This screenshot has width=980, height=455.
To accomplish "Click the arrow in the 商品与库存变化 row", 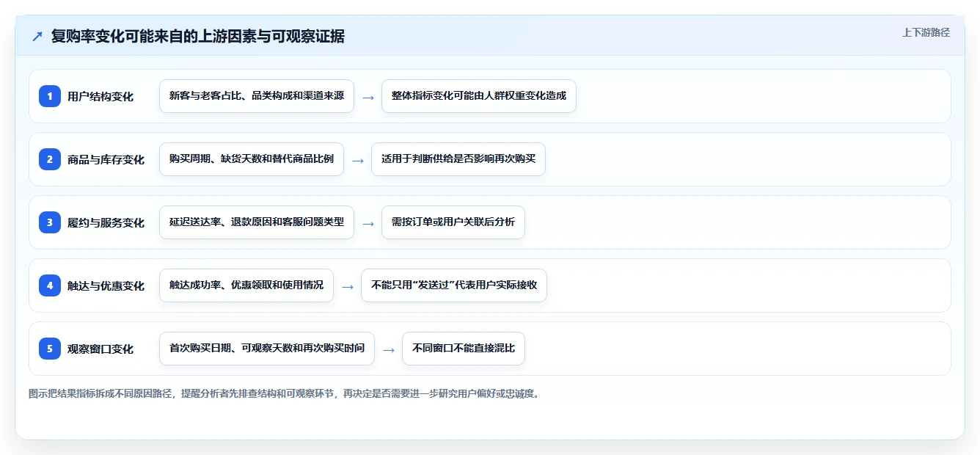I will (x=358, y=160).
